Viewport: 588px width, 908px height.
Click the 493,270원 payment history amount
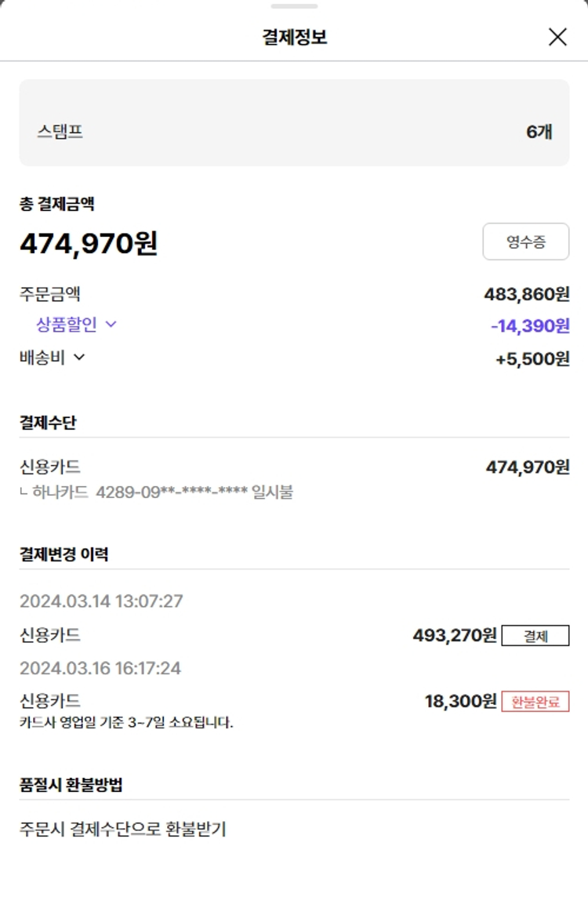(x=455, y=635)
